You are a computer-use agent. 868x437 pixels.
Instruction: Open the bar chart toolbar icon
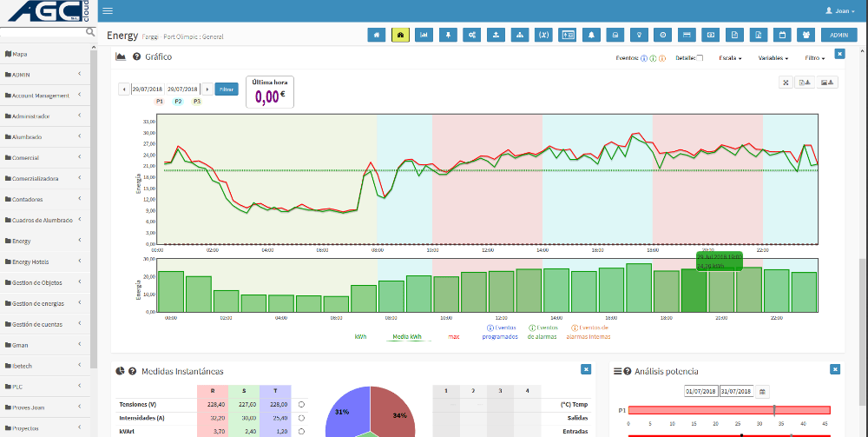click(424, 35)
